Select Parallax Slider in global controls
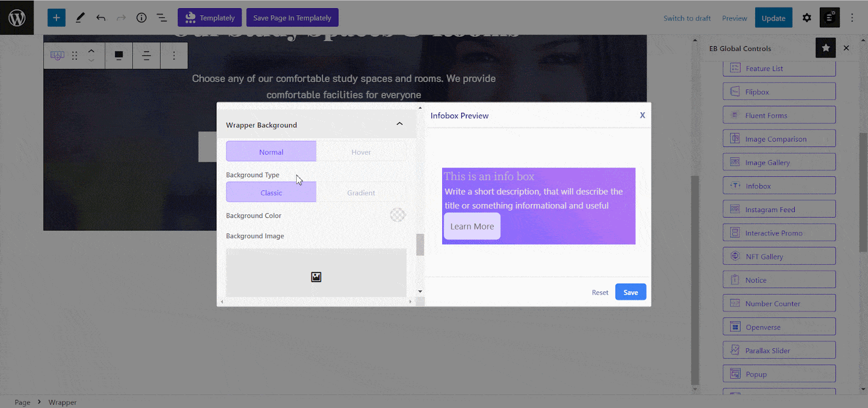Screen dimensions: 868x408 (779, 350)
